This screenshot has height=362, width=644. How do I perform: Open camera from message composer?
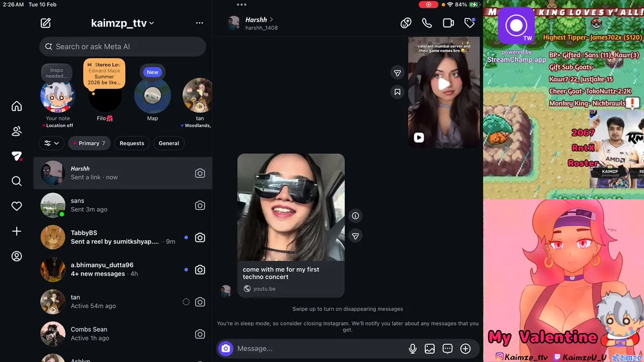(x=226, y=348)
